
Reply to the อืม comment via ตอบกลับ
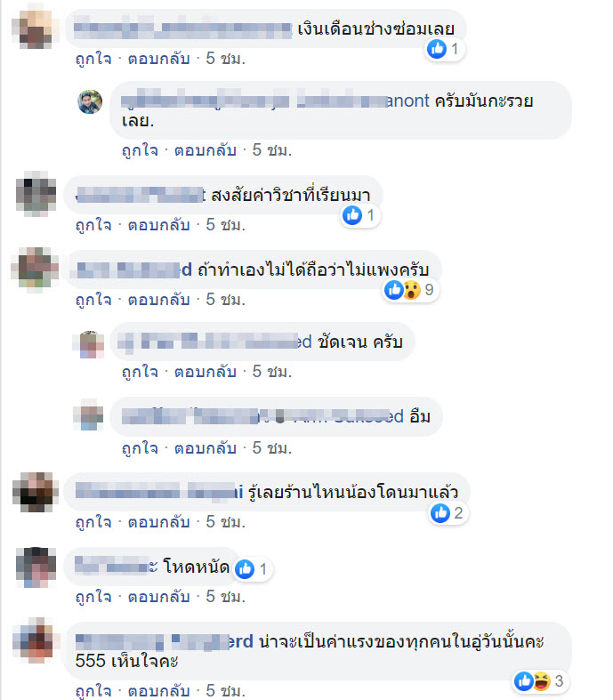tap(206, 447)
